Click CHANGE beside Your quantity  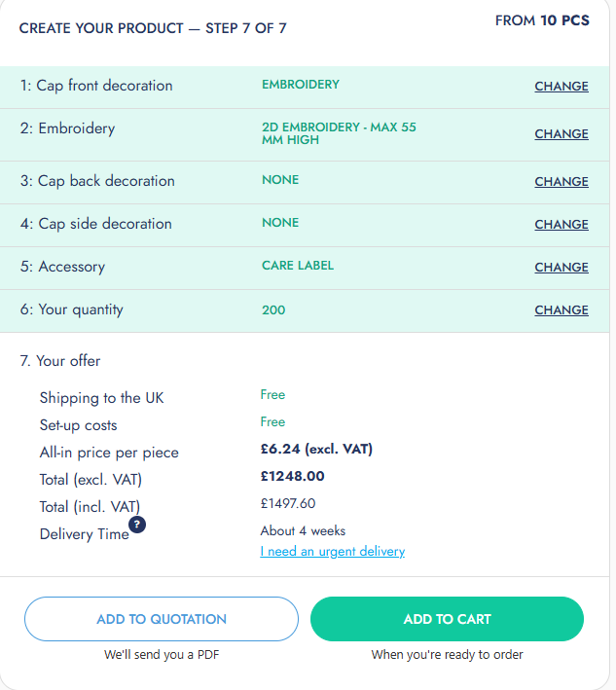(x=562, y=310)
